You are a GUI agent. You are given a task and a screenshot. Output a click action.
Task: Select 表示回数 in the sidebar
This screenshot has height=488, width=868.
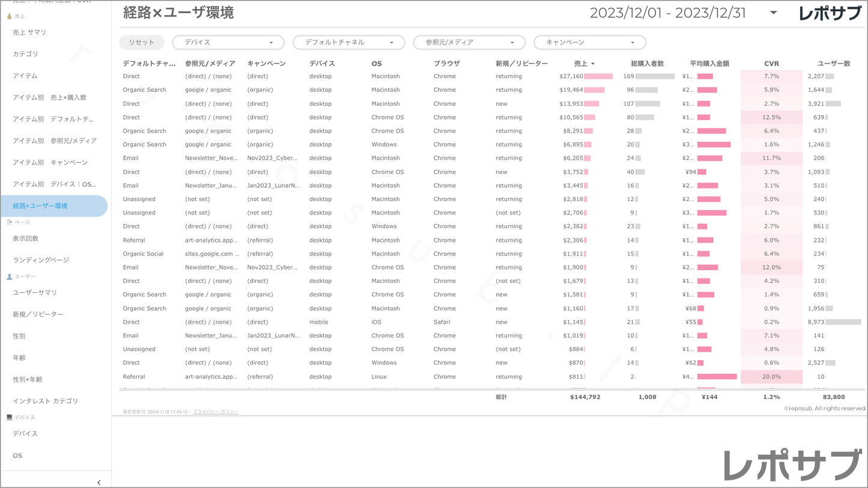coord(26,238)
